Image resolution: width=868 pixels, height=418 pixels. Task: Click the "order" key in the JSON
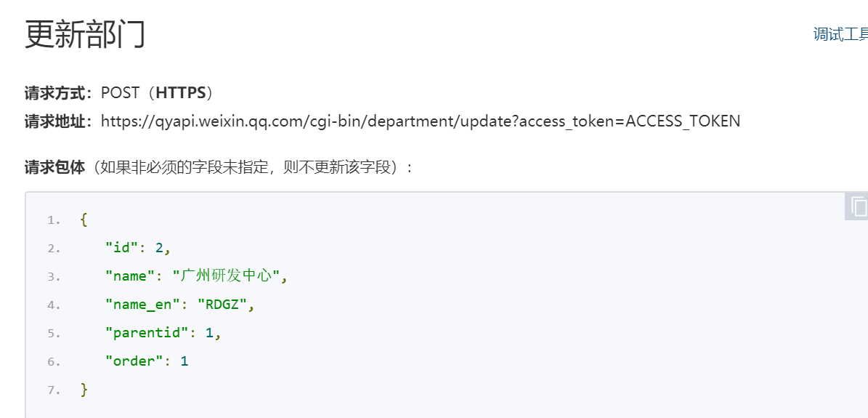click(x=134, y=361)
